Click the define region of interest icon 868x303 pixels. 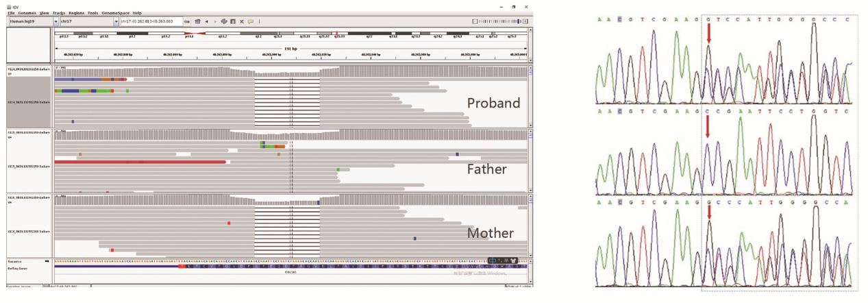click(233, 21)
